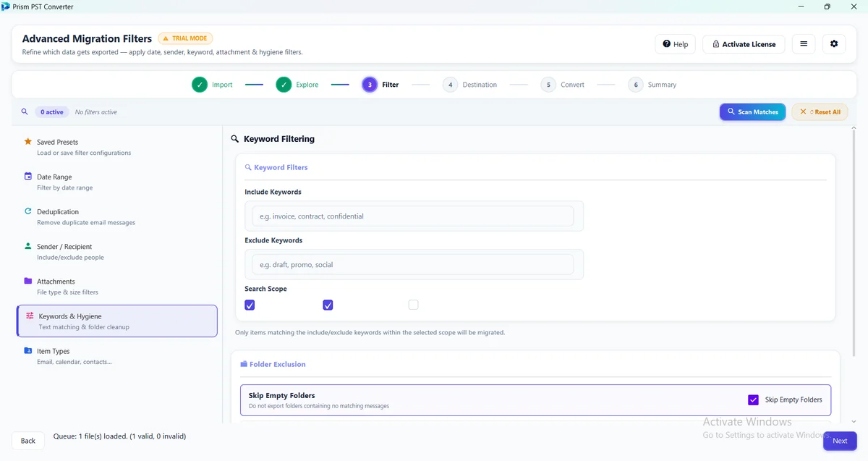Toggle the second checked Search Scope checkbox
Image resolution: width=868 pixels, height=461 pixels.
click(328, 305)
